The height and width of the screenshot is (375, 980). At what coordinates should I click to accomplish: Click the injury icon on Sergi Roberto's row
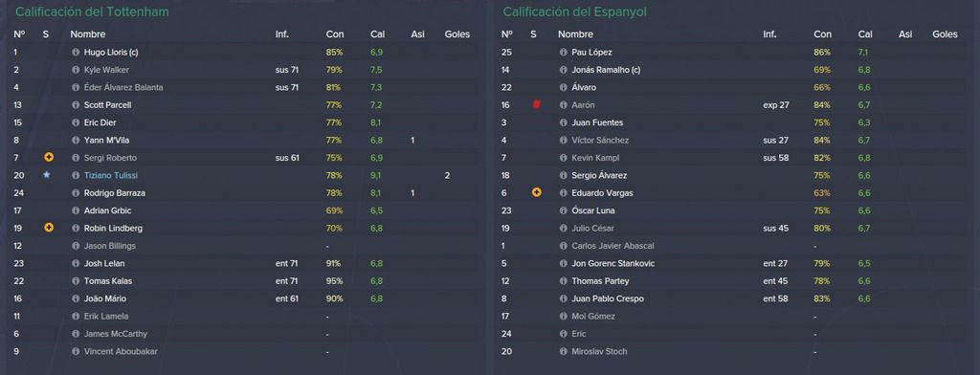(49, 158)
